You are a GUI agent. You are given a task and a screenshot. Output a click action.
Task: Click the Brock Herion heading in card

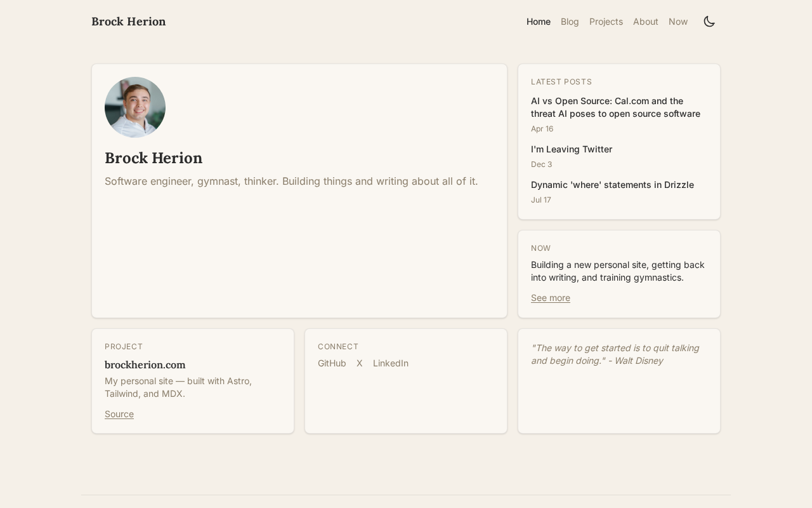click(154, 158)
